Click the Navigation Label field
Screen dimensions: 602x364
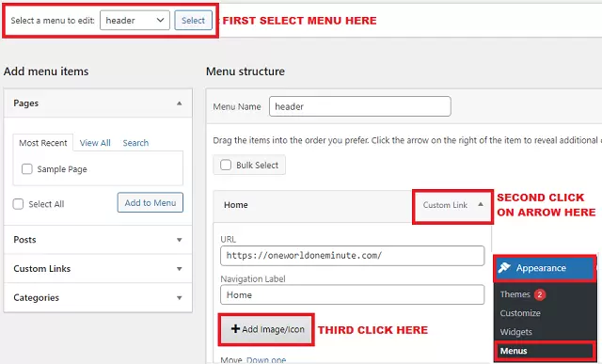tap(352, 295)
